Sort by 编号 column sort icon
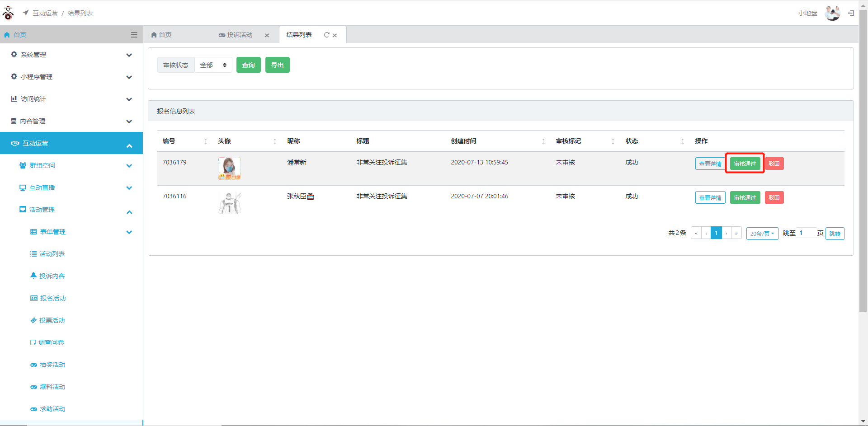The image size is (868, 426). point(206,141)
